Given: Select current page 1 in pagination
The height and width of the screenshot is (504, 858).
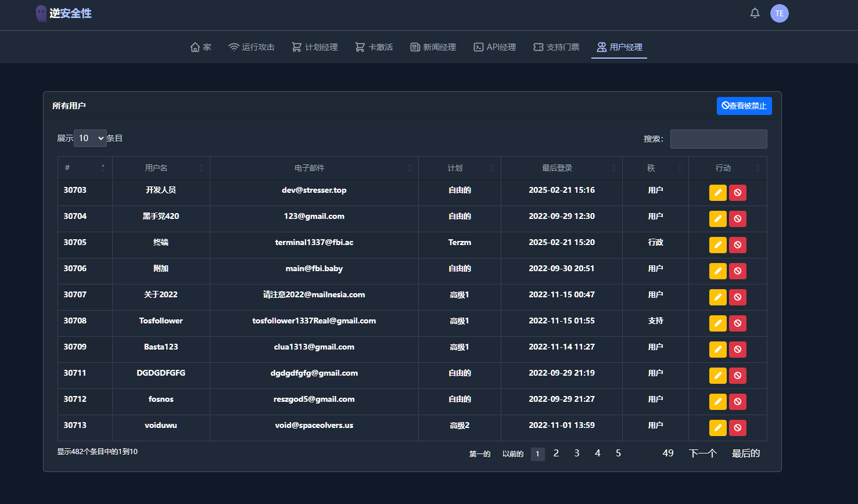Looking at the screenshot, I should tap(538, 454).
